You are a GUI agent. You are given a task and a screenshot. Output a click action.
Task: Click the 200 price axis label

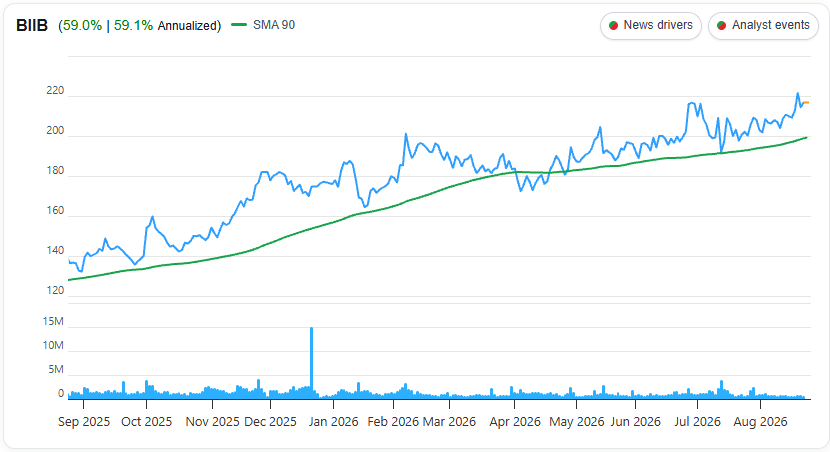pyautogui.click(x=55, y=131)
